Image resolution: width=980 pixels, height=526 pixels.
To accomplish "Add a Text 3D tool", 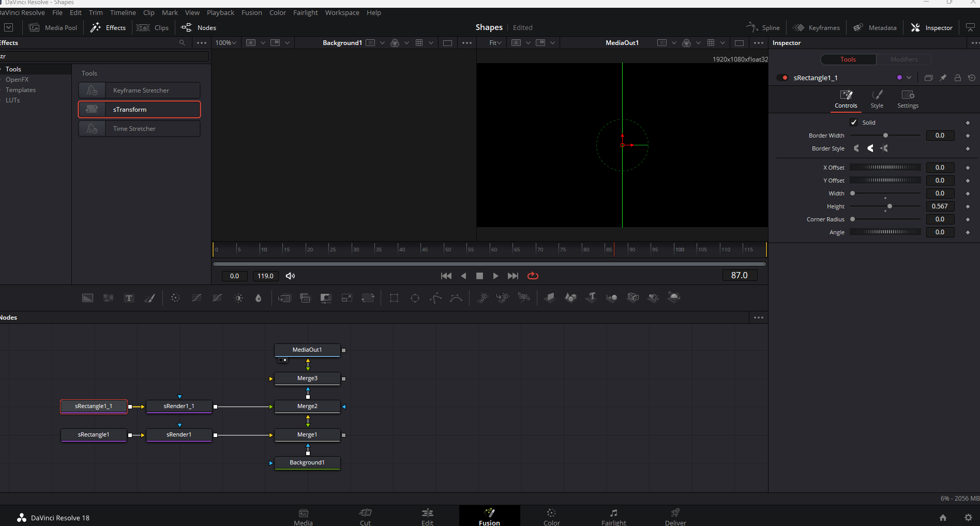I will [x=591, y=297].
